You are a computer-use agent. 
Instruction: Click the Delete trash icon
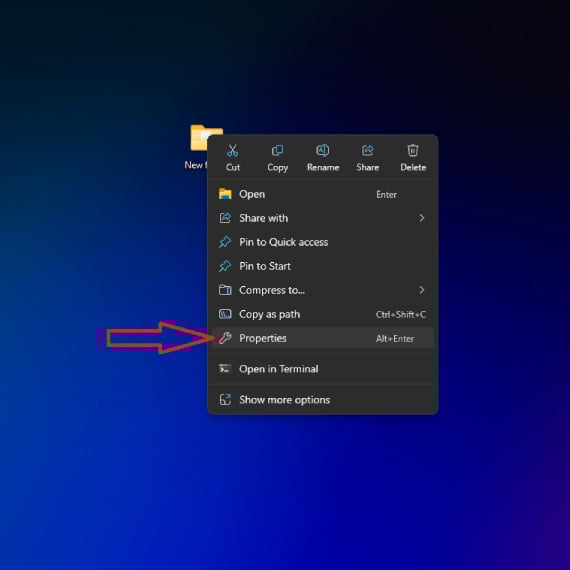pyautogui.click(x=413, y=150)
